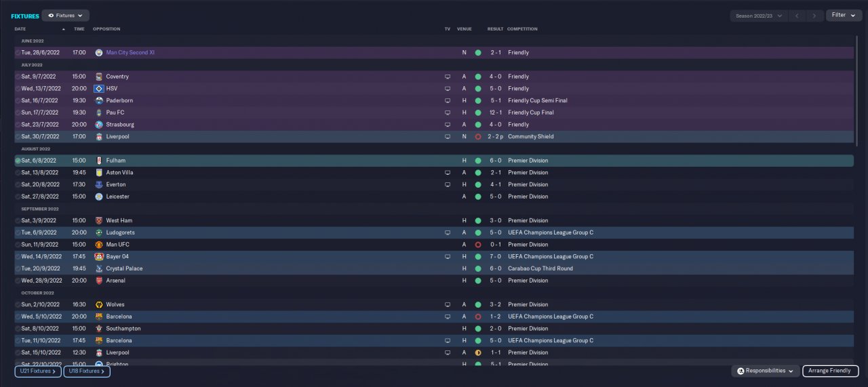
Task: Go to U21 Fixtures
Action: coord(38,371)
